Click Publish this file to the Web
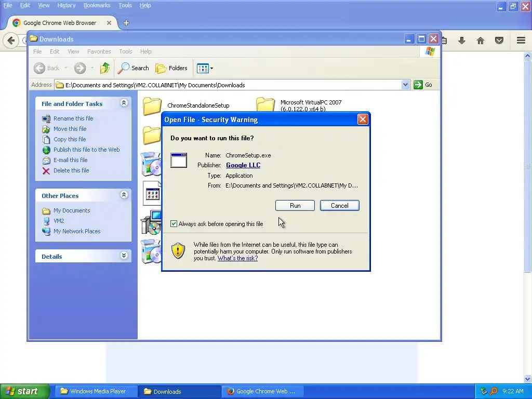532x399 pixels. pos(87,150)
